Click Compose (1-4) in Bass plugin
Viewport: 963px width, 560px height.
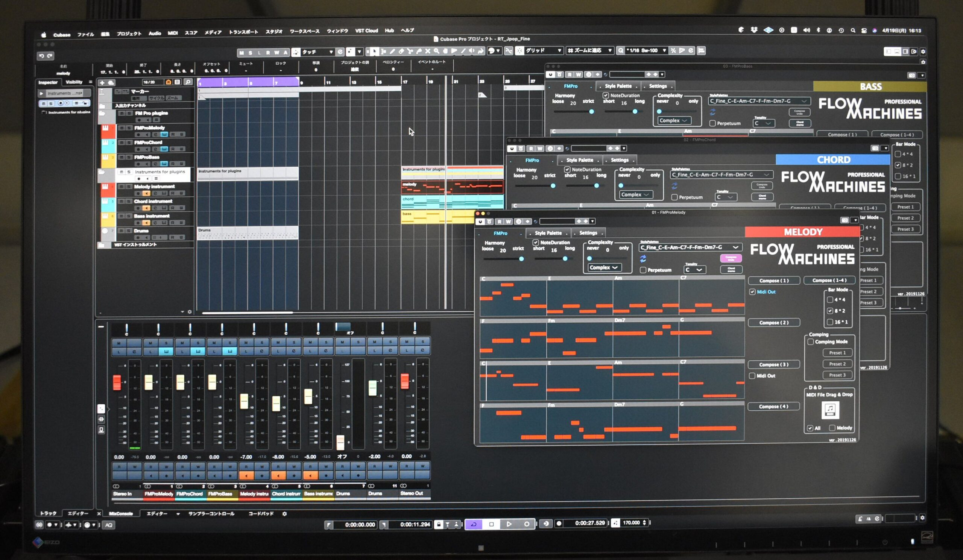(897, 135)
